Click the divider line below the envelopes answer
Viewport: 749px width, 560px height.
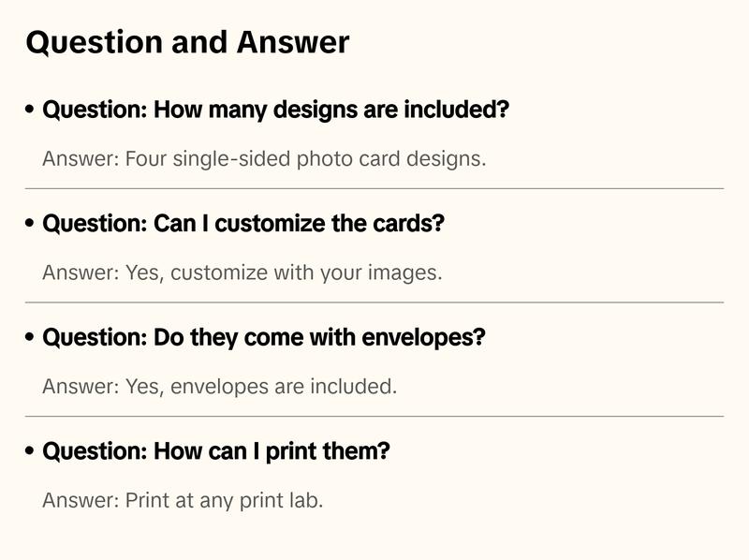[x=374, y=416]
